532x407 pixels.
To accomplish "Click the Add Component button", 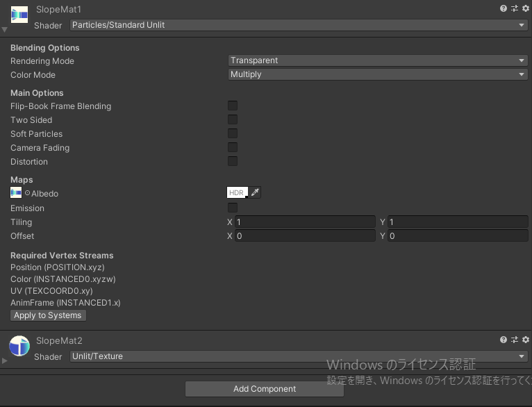I will click(x=265, y=389).
